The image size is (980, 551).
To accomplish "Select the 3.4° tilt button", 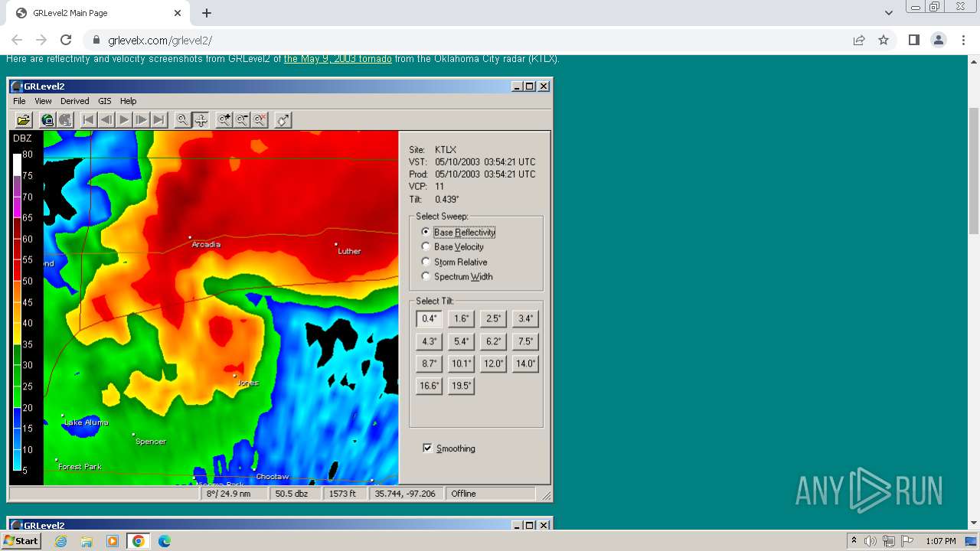I will (526, 318).
